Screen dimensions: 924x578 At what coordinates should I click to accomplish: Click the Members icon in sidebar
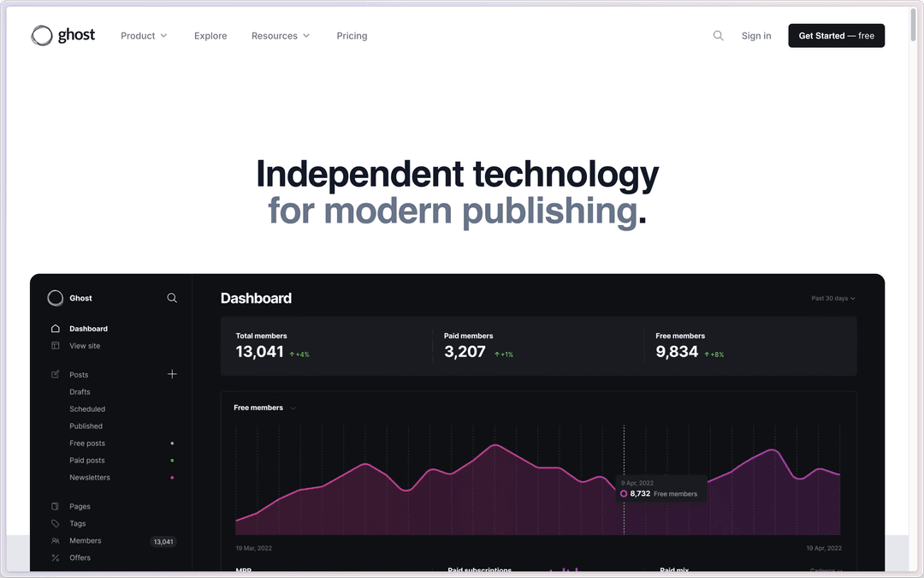tap(56, 540)
